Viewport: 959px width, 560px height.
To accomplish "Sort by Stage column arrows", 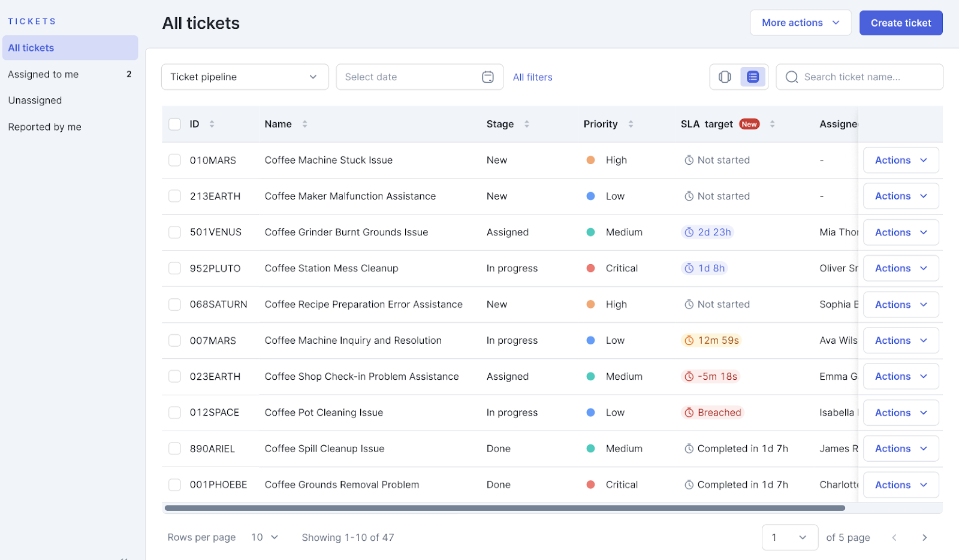I will pyautogui.click(x=527, y=124).
